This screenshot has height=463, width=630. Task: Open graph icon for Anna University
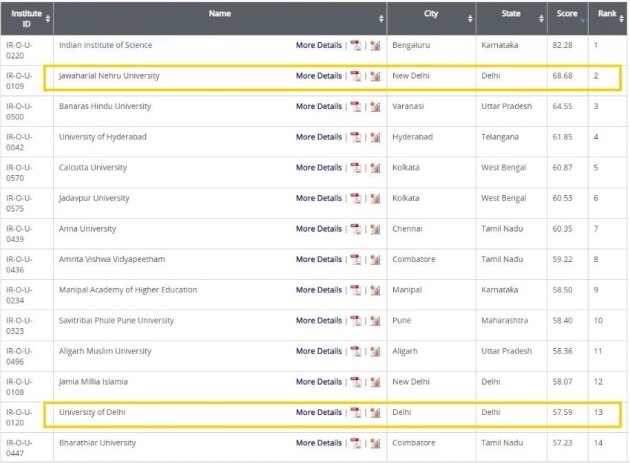coord(375,229)
